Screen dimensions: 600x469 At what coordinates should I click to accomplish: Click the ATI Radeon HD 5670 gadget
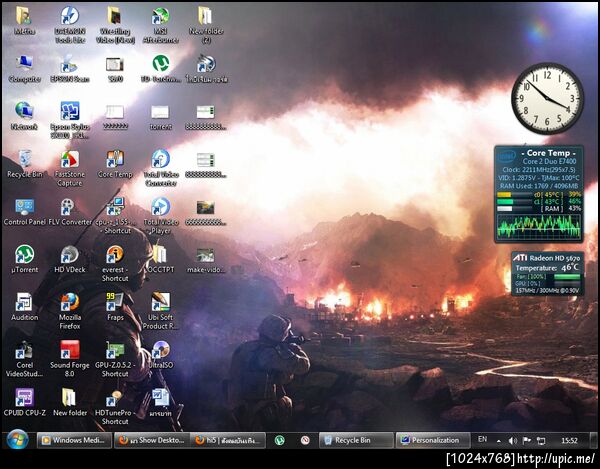(548, 274)
